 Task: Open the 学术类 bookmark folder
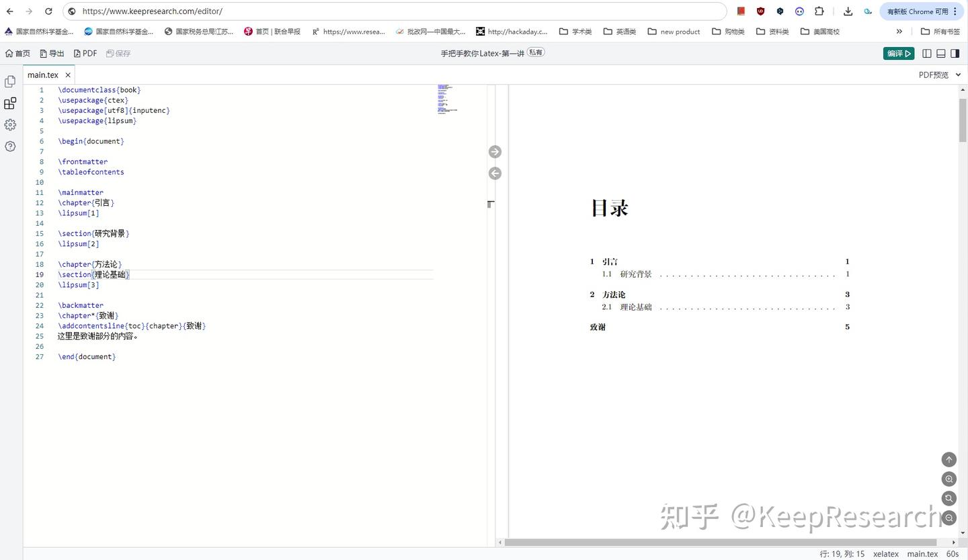(x=575, y=31)
